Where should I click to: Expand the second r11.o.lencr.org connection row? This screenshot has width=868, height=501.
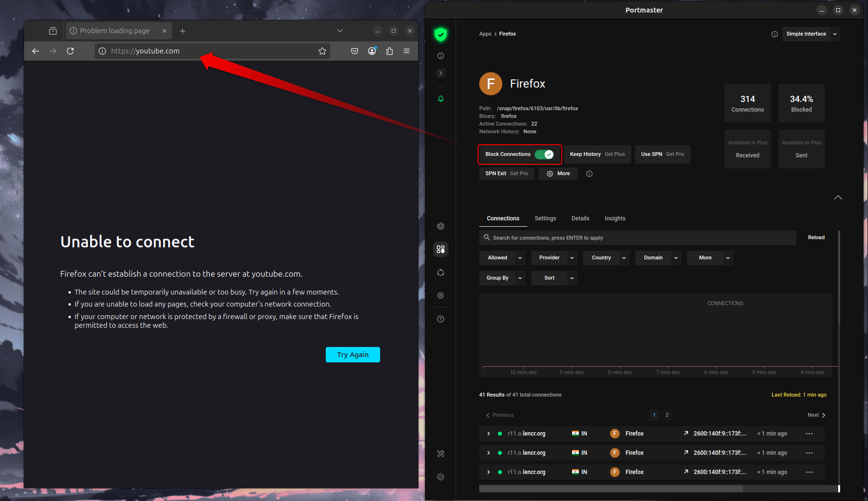tap(488, 453)
